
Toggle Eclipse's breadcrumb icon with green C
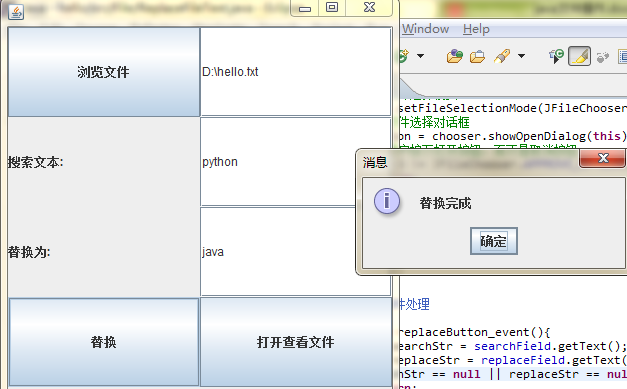(556, 56)
